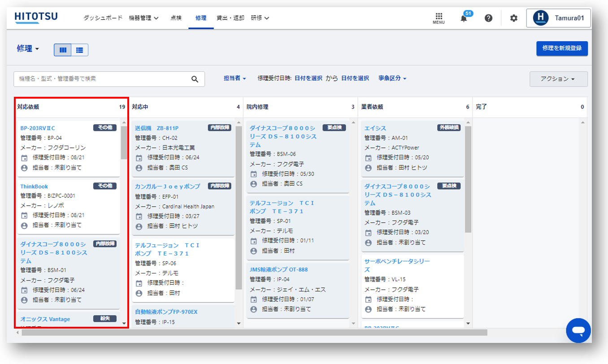The image size is (608, 364).
Task: Expand the 研修 menu
Action: point(260,18)
